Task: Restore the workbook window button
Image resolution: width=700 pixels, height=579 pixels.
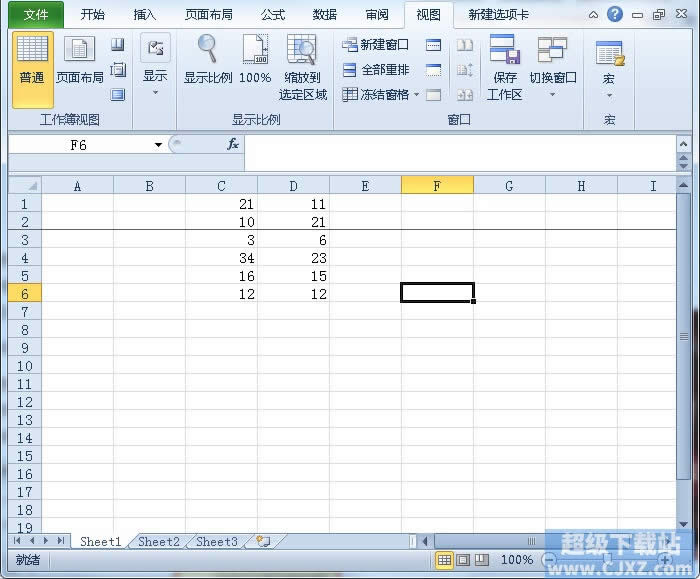Action: tap(659, 15)
